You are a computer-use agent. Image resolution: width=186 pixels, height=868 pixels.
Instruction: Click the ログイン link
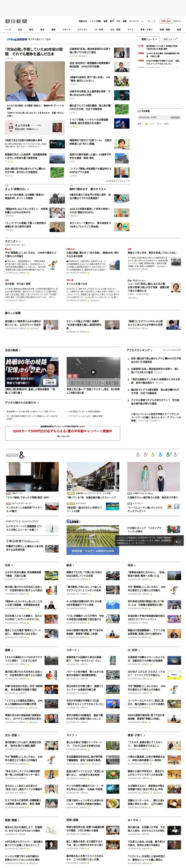click(x=177, y=21)
